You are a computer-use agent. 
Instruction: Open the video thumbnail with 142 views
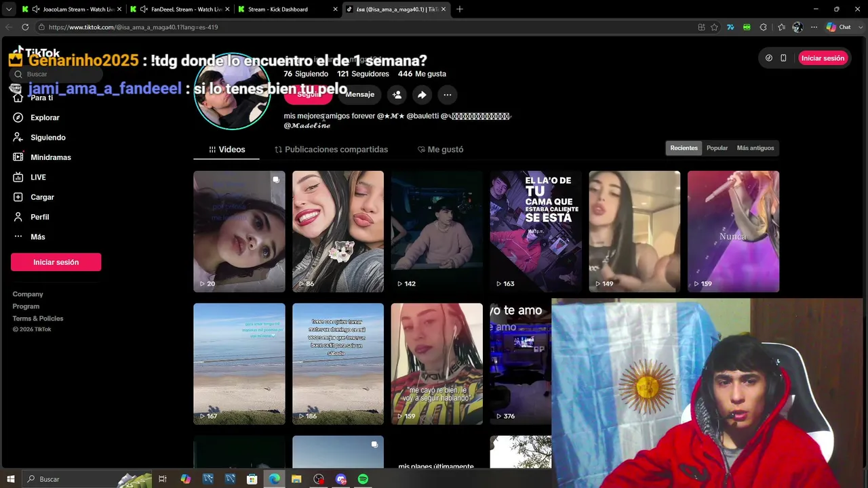pos(437,231)
